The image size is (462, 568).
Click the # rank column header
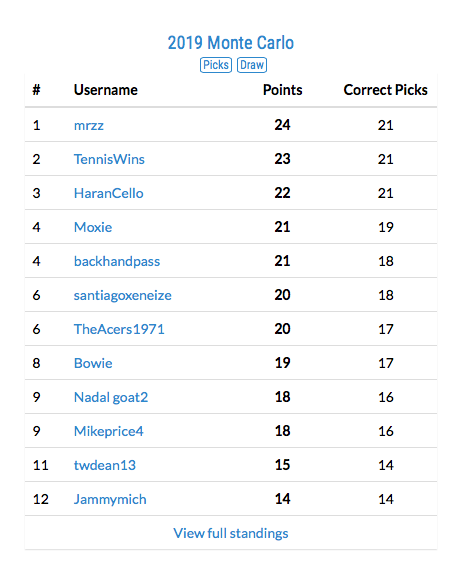[36, 90]
